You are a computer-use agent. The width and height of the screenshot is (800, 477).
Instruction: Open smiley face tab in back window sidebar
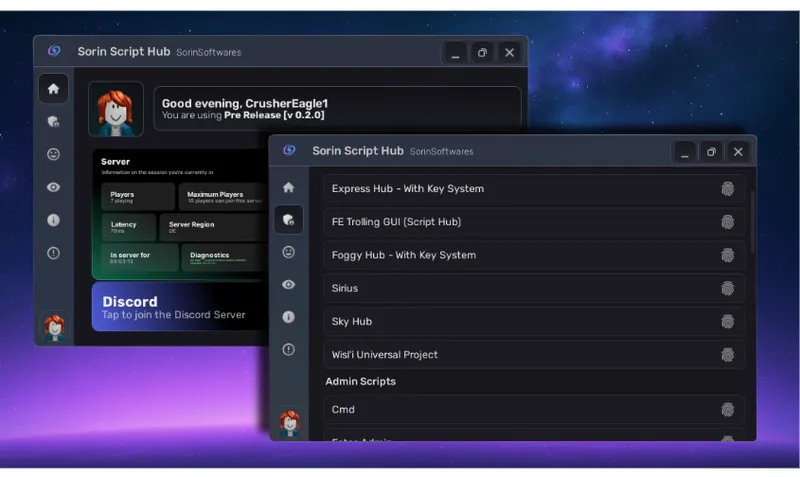(53, 154)
